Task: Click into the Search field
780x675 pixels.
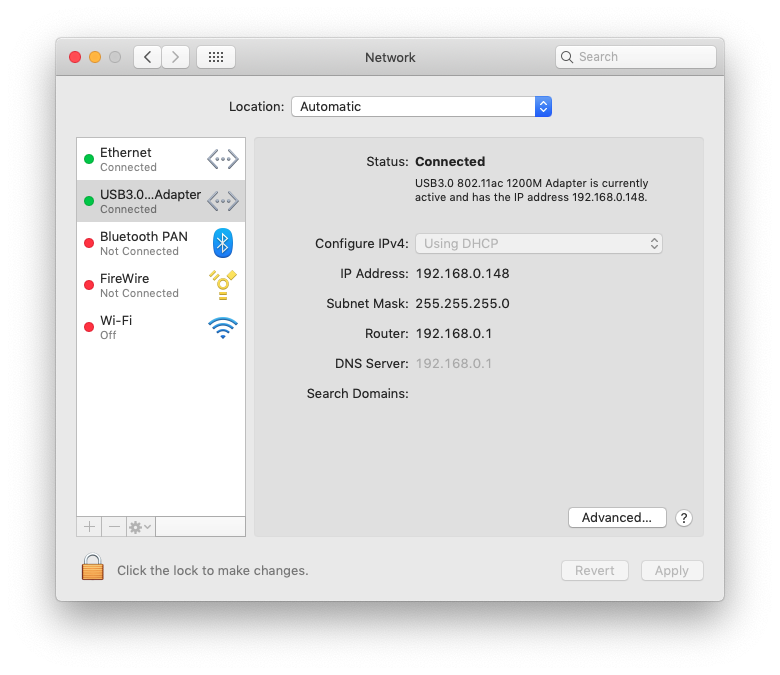Action: (636, 57)
